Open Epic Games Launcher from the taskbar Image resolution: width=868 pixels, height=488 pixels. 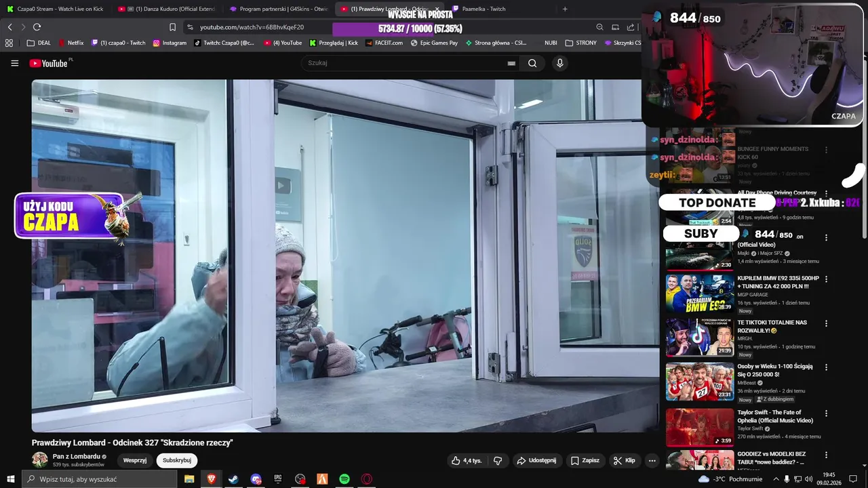coord(278,479)
